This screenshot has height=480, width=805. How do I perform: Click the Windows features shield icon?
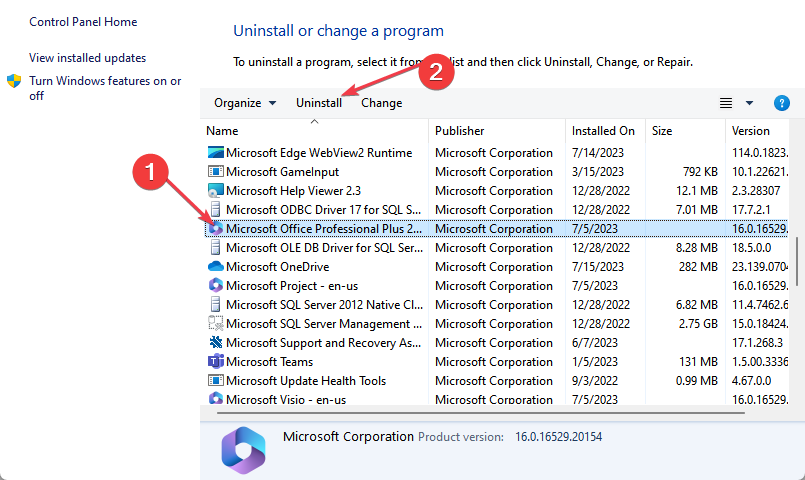pyautogui.click(x=15, y=81)
